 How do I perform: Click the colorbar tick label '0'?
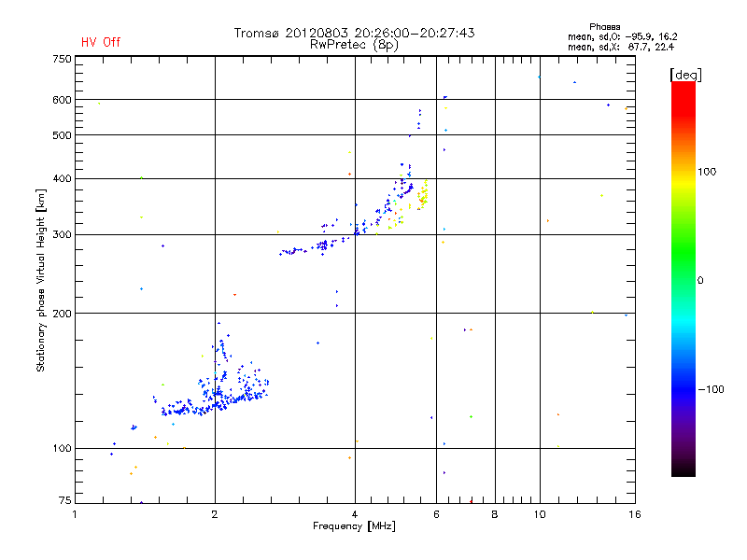tap(700, 280)
